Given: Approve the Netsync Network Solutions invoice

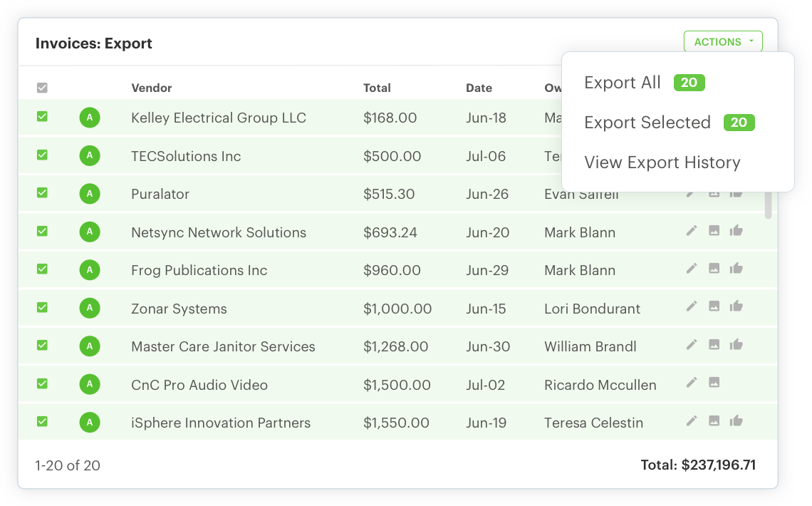Looking at the screenshot, I should pos(736,232).
